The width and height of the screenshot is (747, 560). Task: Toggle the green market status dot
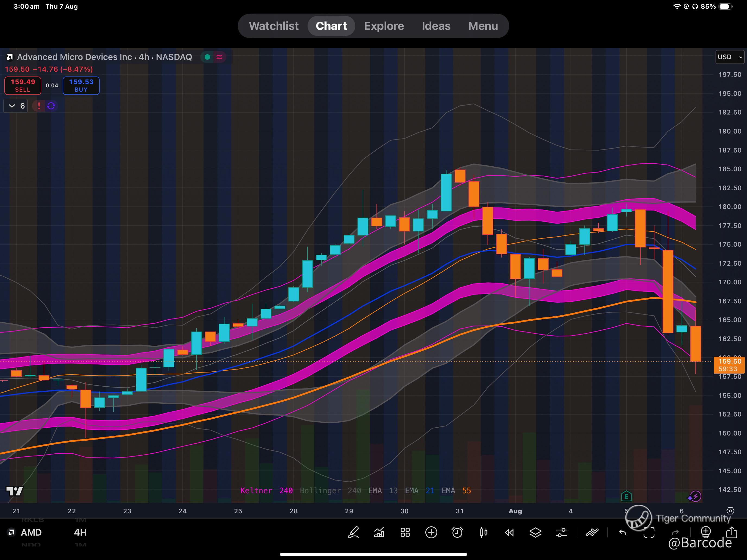point(207,57)
